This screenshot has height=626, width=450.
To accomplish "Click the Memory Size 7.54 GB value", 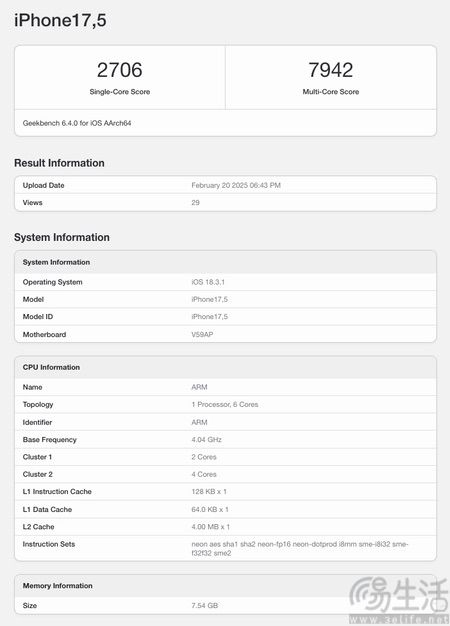I will coord(205,606).
